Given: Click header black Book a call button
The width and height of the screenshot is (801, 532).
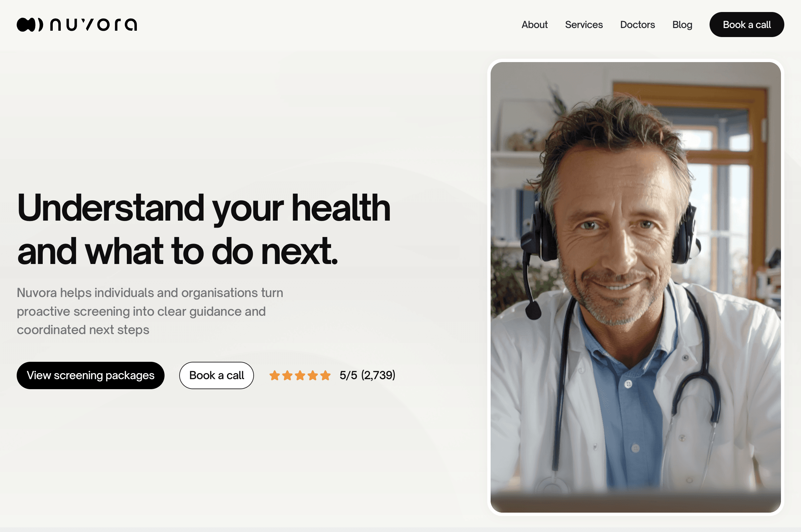Looking at the screenshot, I should click(747, 25).
